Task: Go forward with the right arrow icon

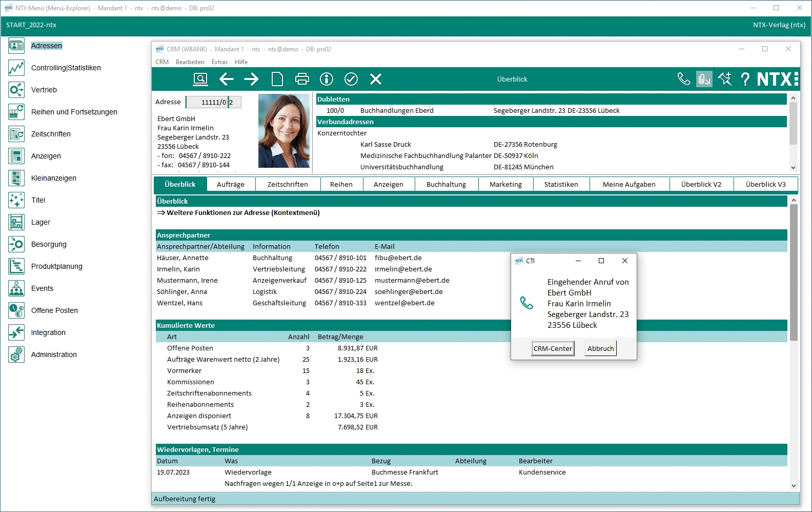Action: coord(251,79)
